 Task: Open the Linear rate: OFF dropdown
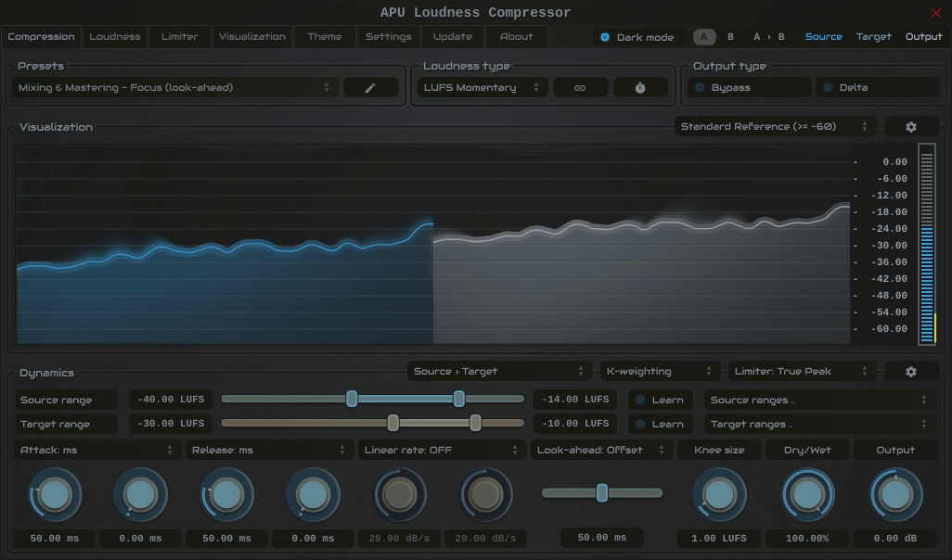pyautogui.click(x=442, y=451)
